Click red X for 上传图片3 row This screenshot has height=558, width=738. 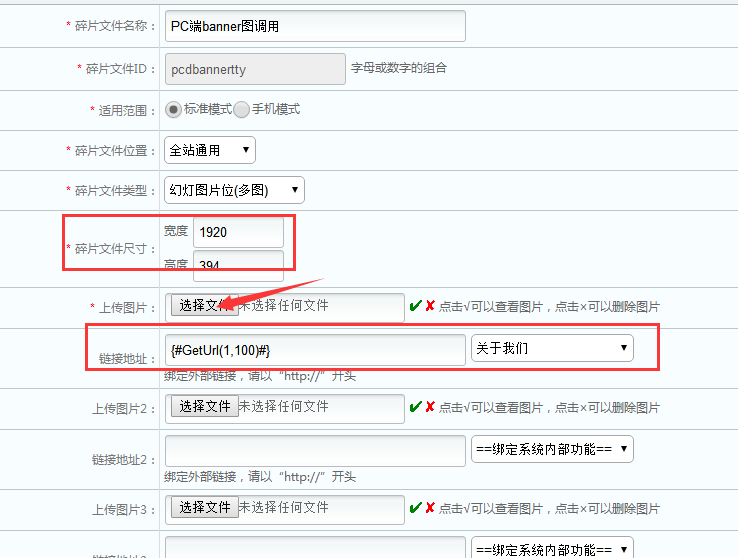coord(430,508)
